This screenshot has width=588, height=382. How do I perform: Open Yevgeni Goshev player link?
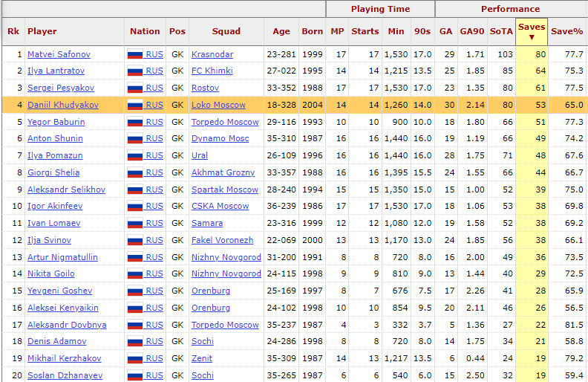60,291
